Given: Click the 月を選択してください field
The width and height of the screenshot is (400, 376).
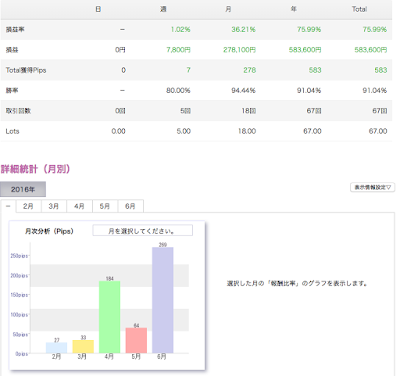Looking at the screenshot, I should click(x=142, y=231).
